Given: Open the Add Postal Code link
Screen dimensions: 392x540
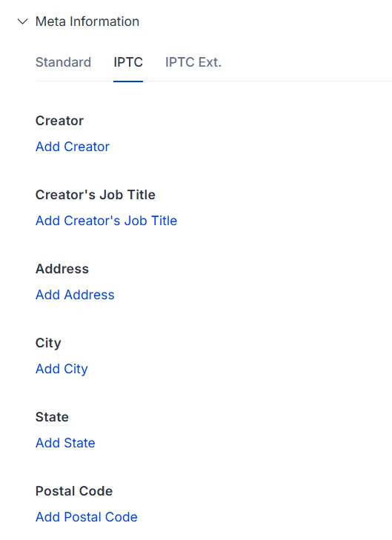Looking at the screenshot, I should point(87,517).
